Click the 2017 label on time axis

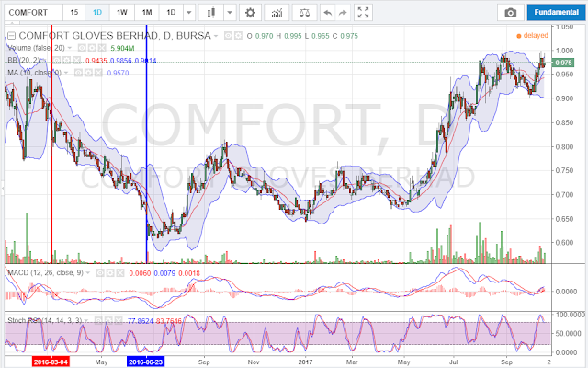coord(305,362)
